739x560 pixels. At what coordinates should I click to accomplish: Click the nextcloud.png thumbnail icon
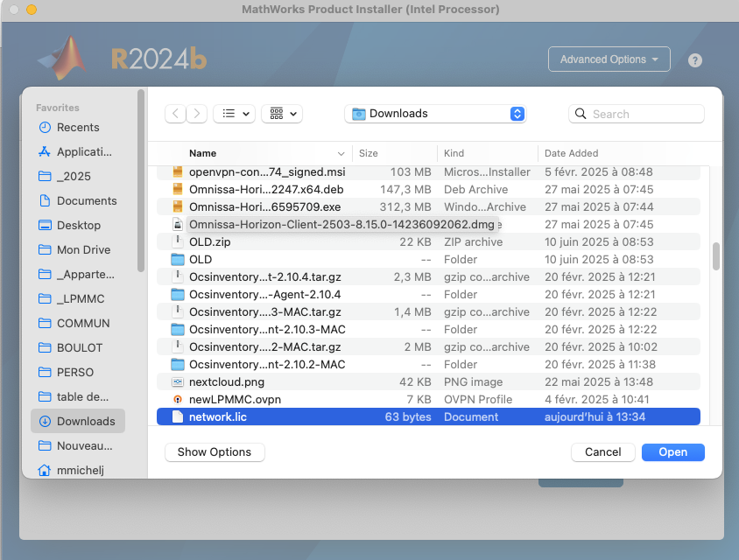(177, 382)
